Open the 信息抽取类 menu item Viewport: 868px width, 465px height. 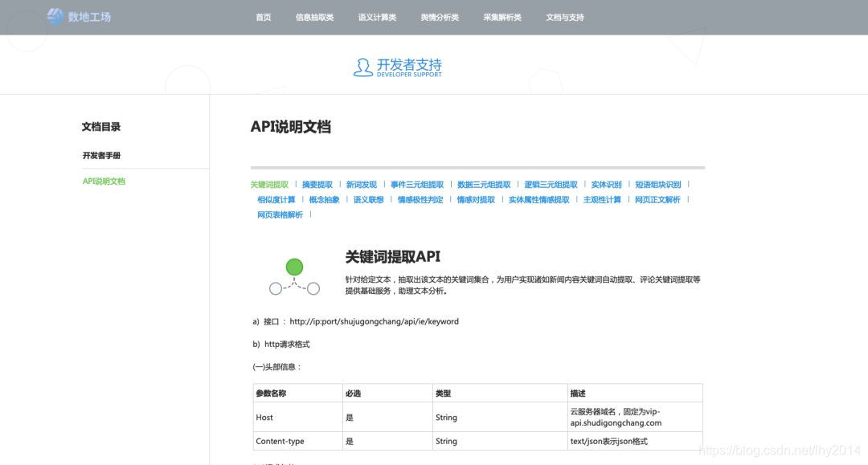click(x=314, y=16)
